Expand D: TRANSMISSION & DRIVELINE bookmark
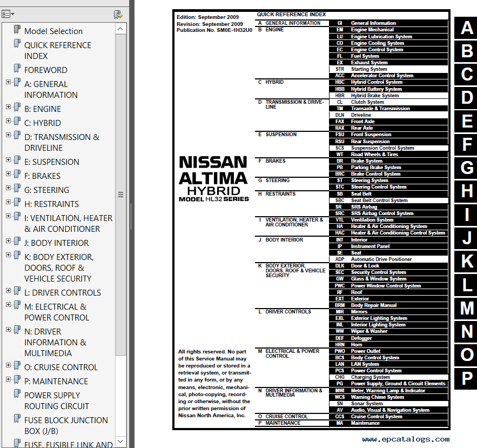 [x=8, y=135]
